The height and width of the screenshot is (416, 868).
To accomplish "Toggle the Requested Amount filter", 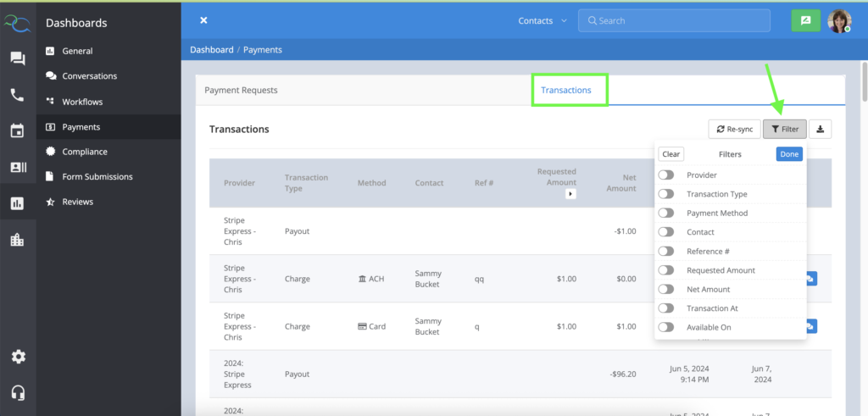I will pyautogui.click(x=666, y=270).
